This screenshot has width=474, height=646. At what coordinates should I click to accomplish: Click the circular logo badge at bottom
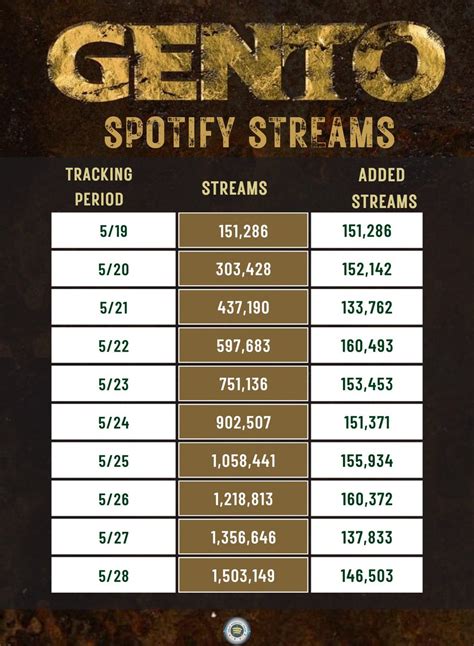point(237,631)
